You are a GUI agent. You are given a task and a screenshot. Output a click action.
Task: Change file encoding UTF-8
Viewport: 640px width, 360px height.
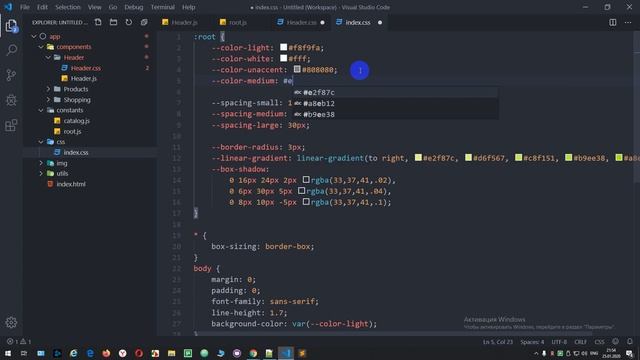559,342
